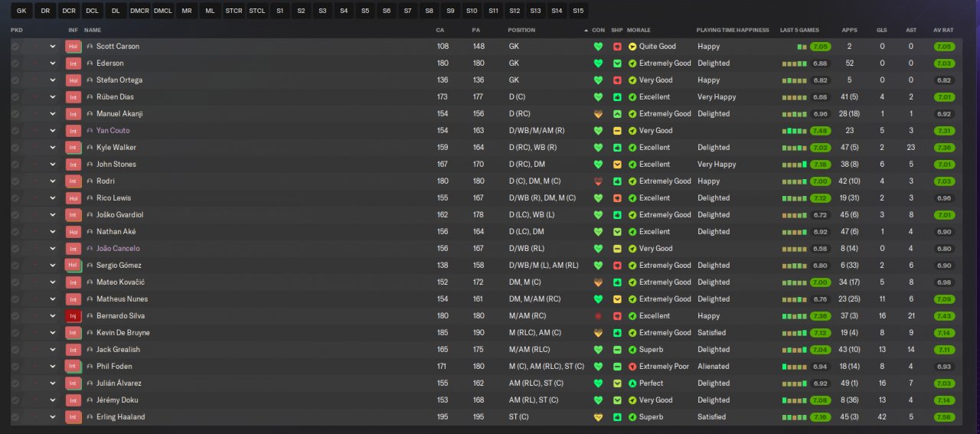Toggle the picked checkbox for Phil Foden
The image size is (980, 434).
pos(15,367)
